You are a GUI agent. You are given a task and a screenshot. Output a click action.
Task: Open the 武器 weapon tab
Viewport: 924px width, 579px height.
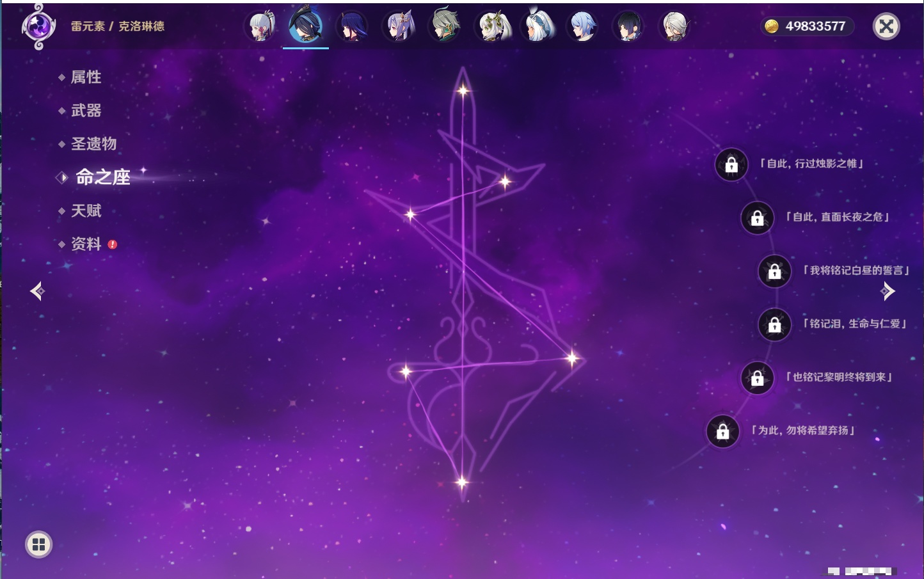(86, 111)
